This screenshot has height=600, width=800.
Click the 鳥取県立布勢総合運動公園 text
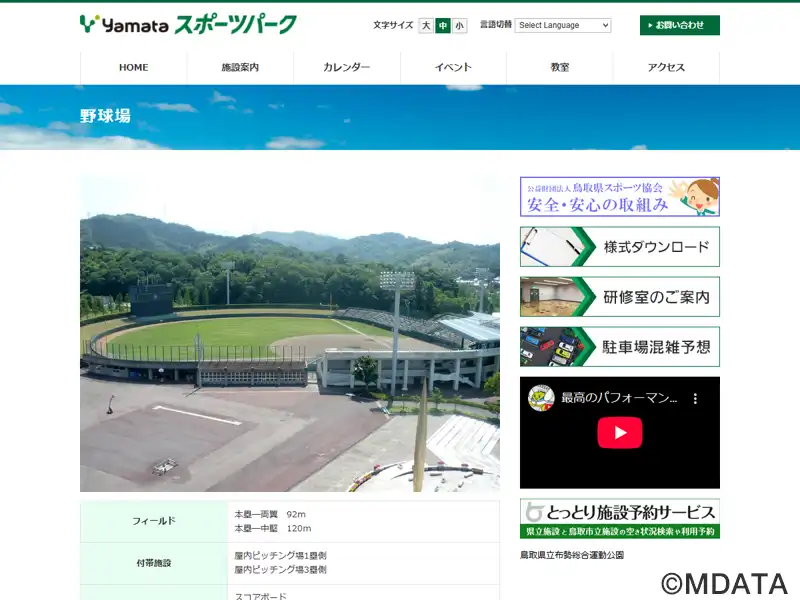click(x=572, y=555)
